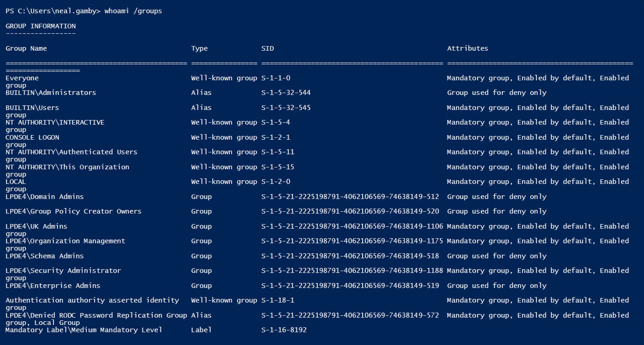This screenshot has width=644, height=345.
Task: Click the GROUP INFORMATION heading
Action: pos(41,26)
